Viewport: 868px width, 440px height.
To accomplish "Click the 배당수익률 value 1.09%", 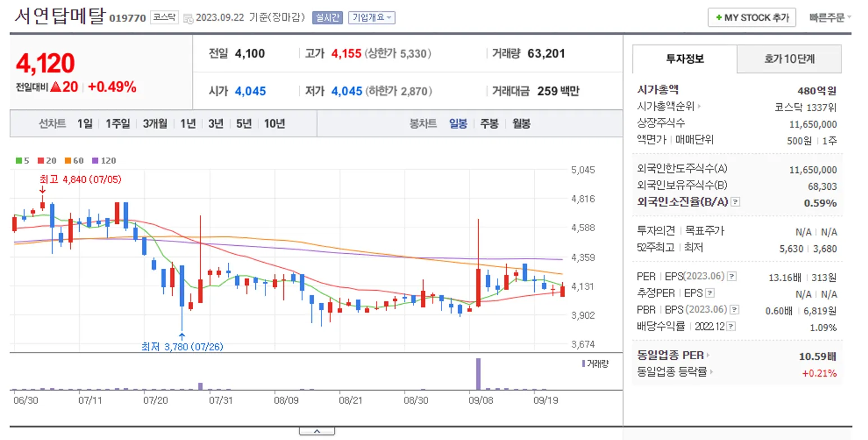I will coord(823,327).
